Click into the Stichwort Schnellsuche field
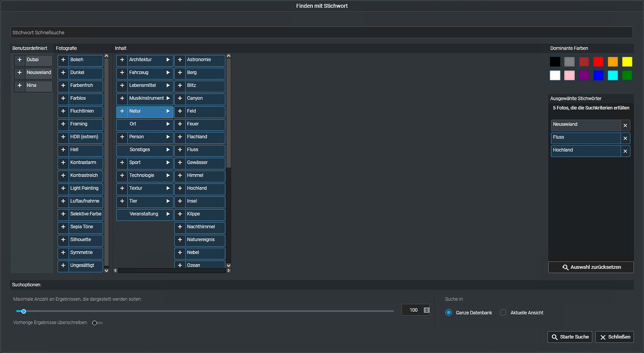 coord(322,33)
